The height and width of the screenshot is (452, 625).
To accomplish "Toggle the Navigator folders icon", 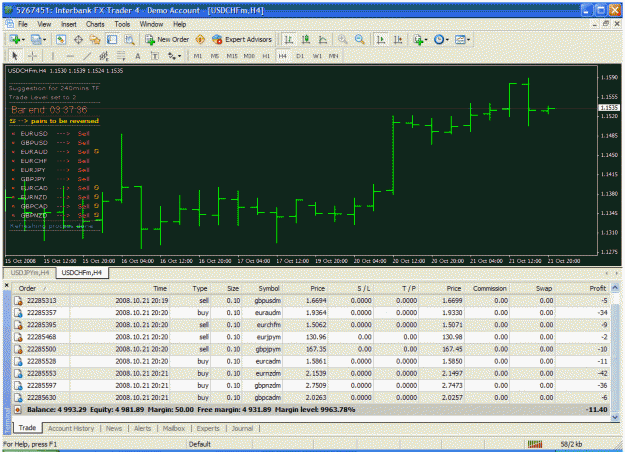I will (x=95, y=39).
